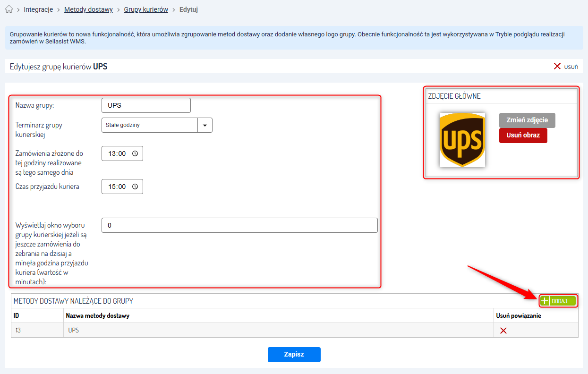The height and width of the screenshot is (374, 588).
Task: Click the Zmień zdjęcie button
Action: [x=527, y=120]
